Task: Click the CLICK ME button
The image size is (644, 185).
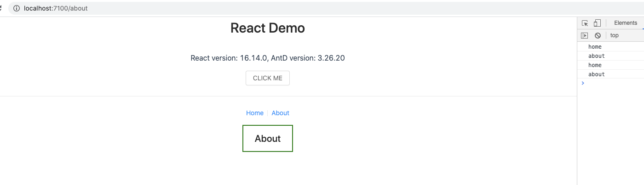Action: click(268, 78)
